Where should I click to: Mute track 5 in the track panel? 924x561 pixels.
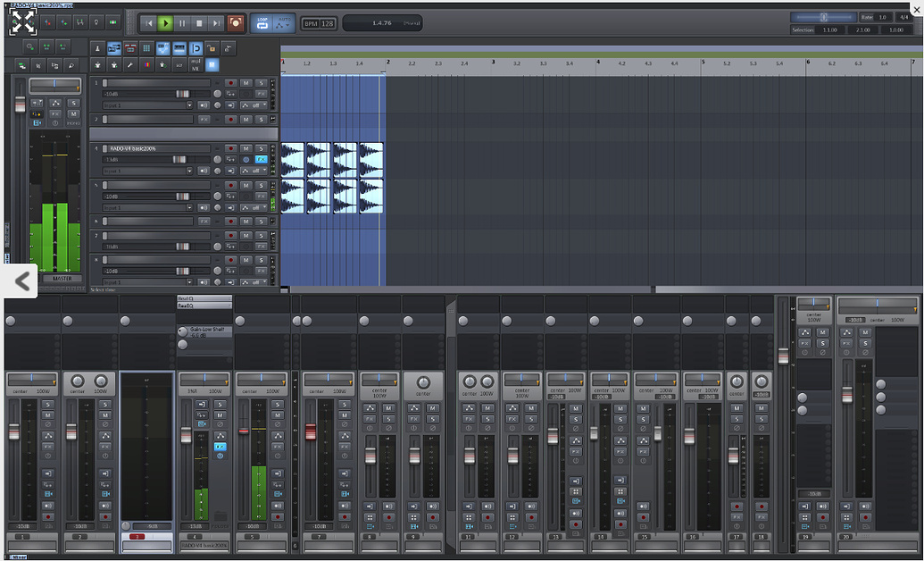click(x=246, y=185)
